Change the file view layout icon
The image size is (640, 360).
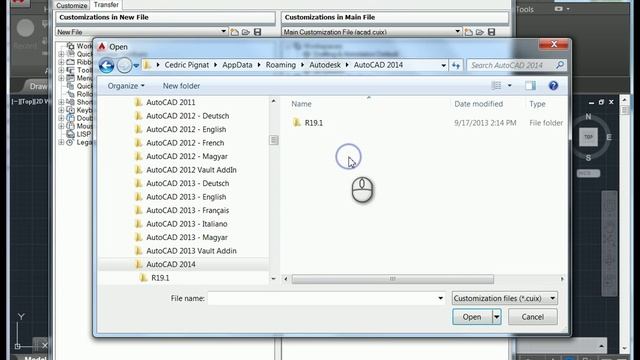(496, 85)
